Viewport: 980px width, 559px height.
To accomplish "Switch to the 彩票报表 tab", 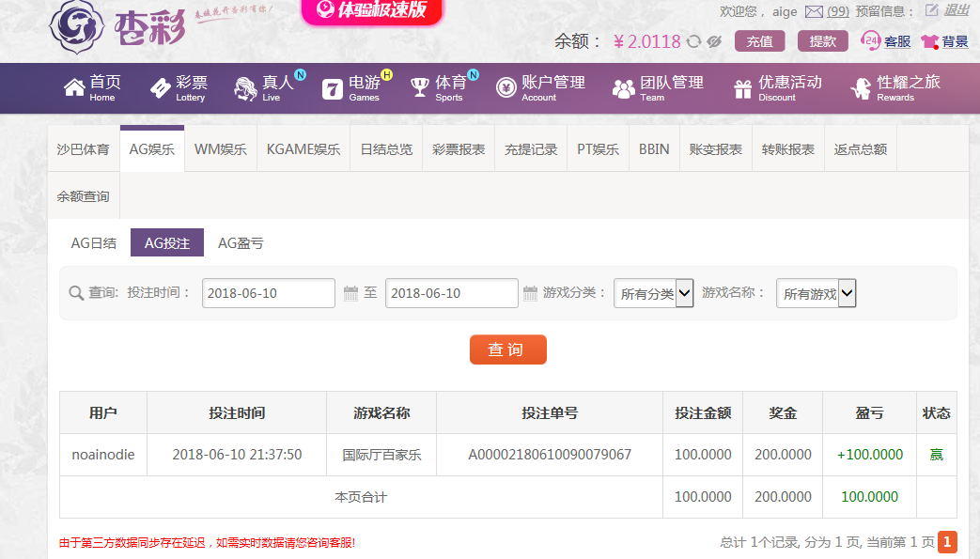I will (x=459, y=148).
